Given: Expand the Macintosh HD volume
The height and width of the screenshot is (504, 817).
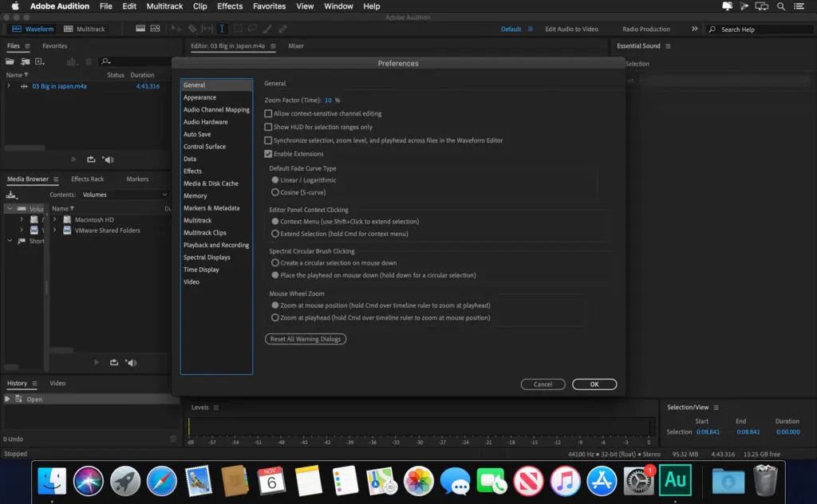Looking at the screenshot, I should click(x=54, y=219).
